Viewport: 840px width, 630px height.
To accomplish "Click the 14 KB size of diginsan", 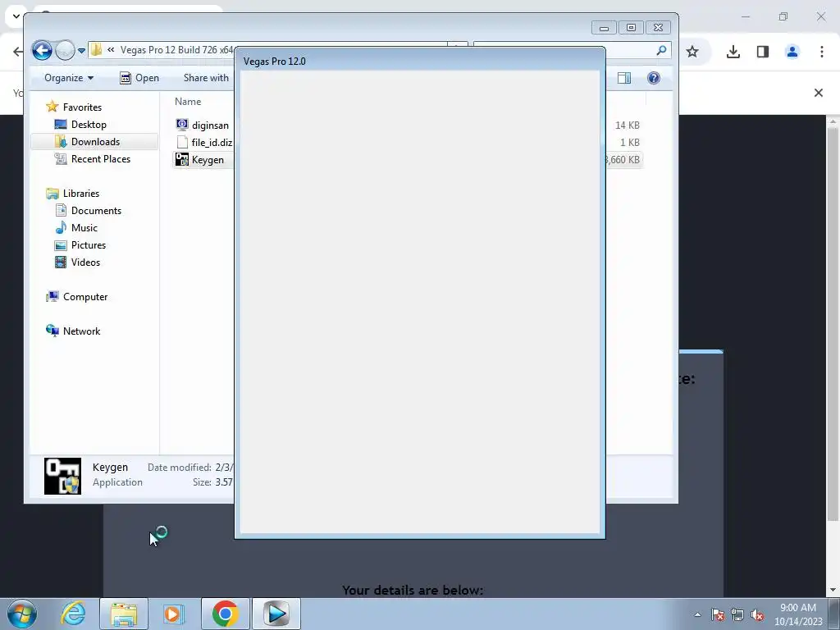I will coord(628,126).
